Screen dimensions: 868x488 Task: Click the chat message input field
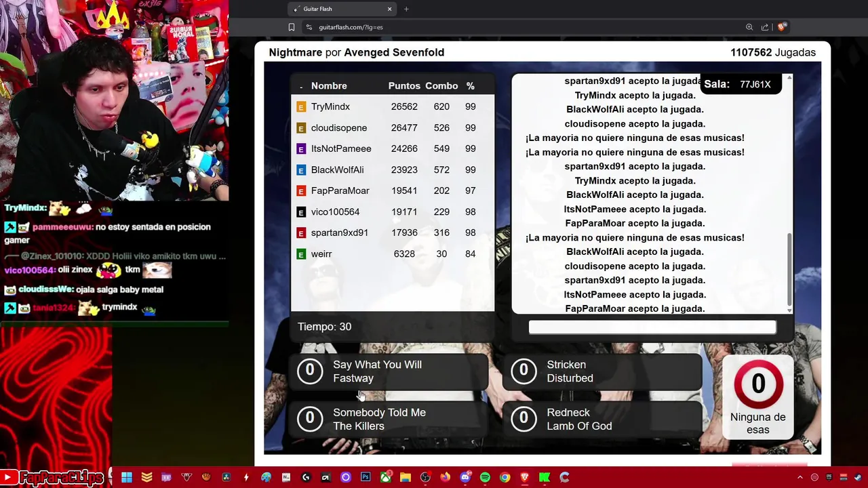652,327
